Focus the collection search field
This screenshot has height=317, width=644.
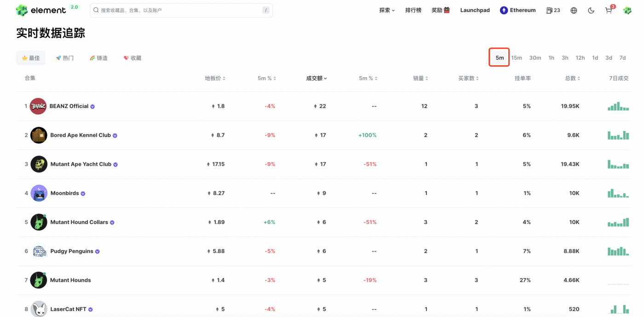(181, 10)
